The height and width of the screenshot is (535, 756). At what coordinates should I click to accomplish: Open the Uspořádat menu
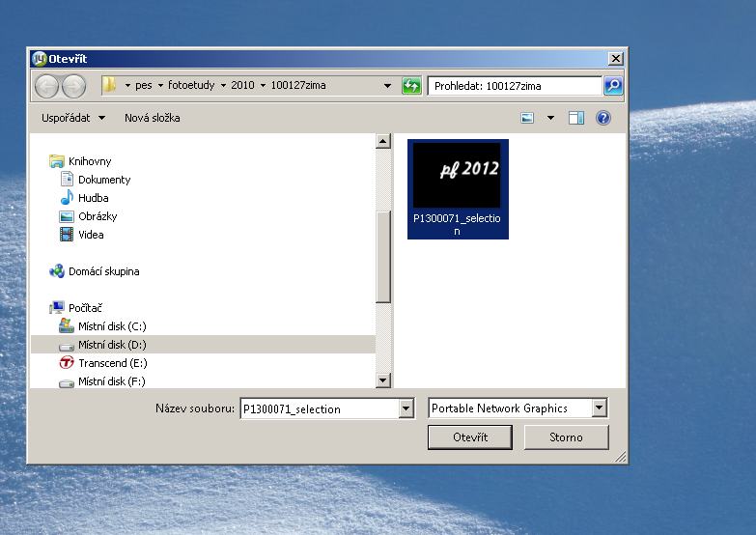[73, 118]
